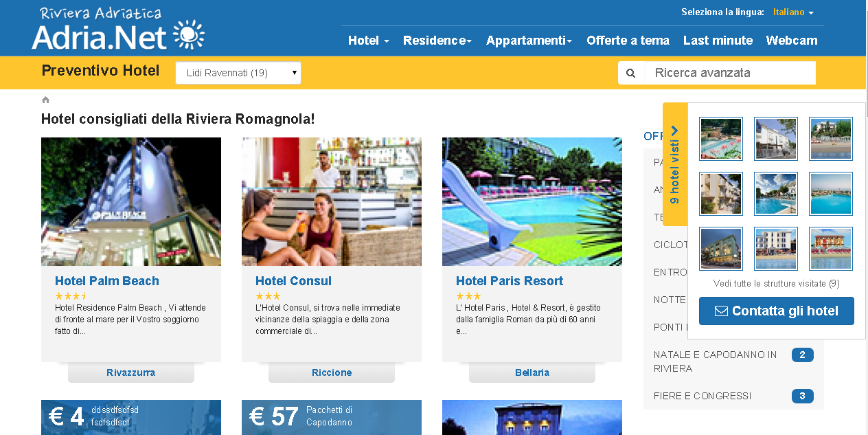The width and height of the screenshot is (868, 435).
Task: Open the Last minute page
Action: (718, 41)
